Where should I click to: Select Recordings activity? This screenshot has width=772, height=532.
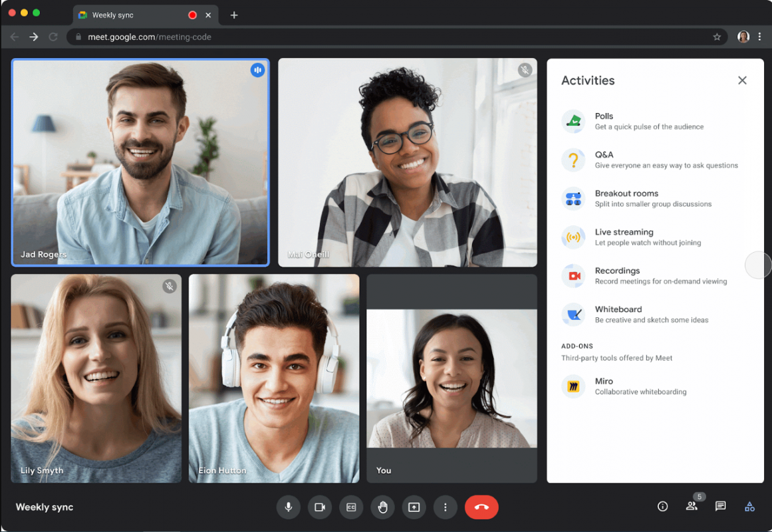click(655, 276)
